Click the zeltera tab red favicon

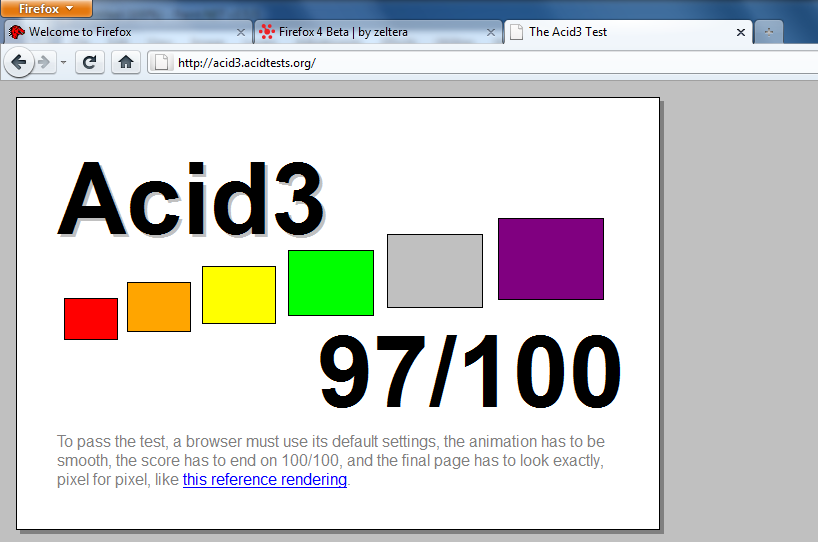point(267,32)
